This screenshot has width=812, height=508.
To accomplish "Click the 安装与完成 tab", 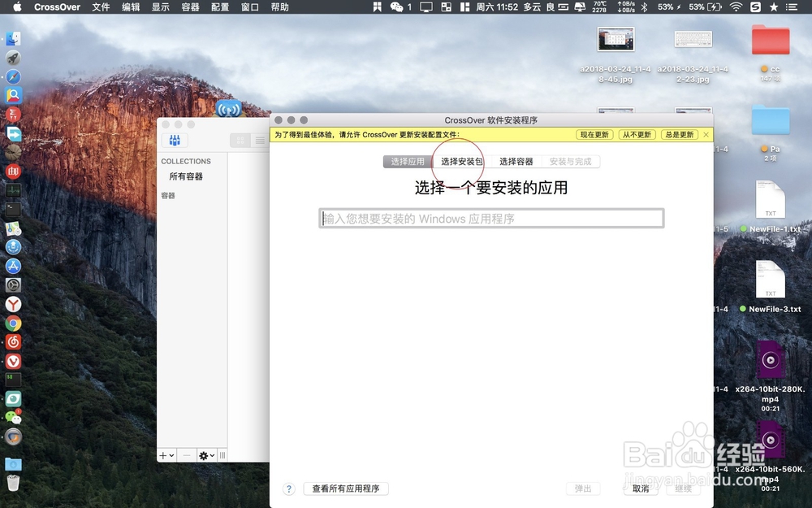I will click(x=570, y=162).
